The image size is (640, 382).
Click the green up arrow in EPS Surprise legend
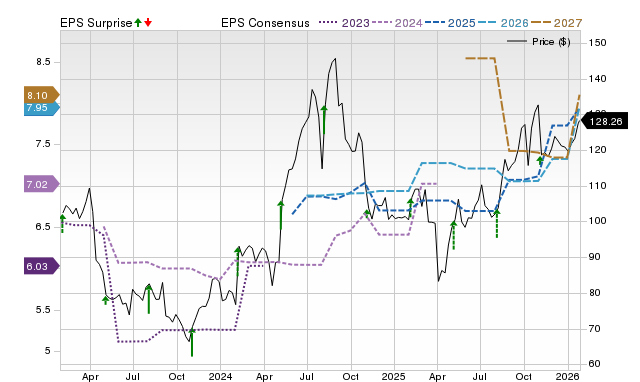[x=138, y=22]
